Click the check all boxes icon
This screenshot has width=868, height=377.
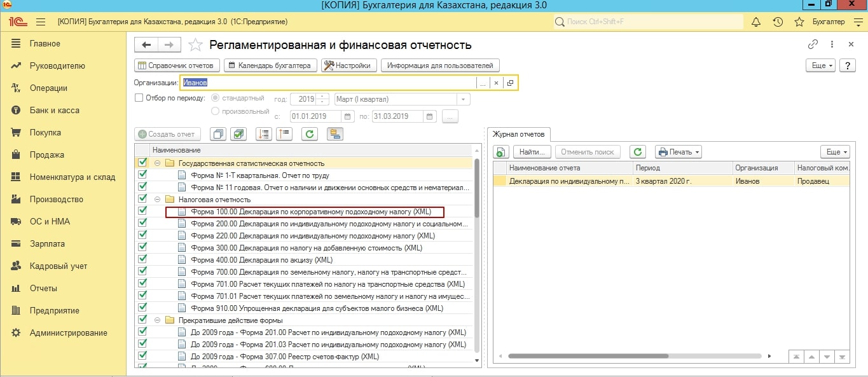click(239, 134)
